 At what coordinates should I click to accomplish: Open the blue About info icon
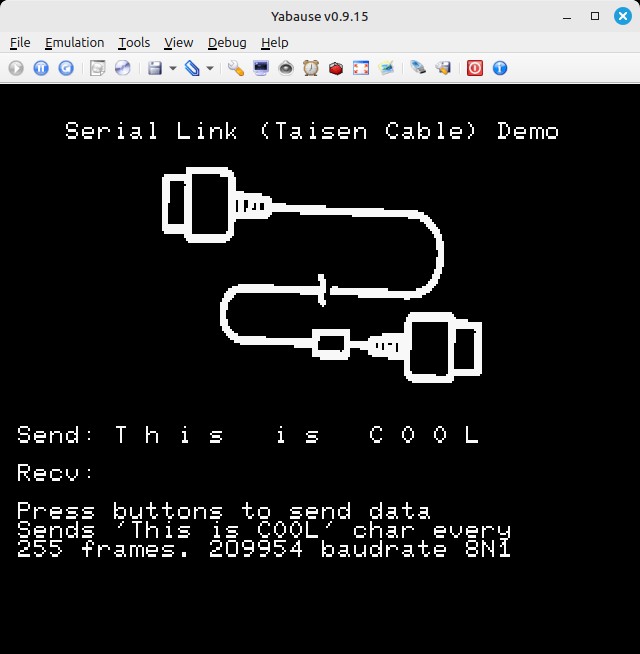pos(500,68)
